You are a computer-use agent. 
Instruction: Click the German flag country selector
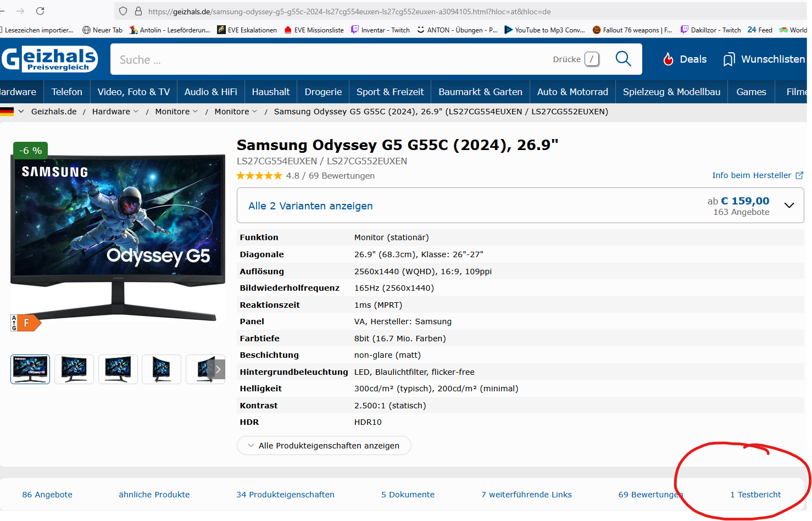(x=7, y=112)
